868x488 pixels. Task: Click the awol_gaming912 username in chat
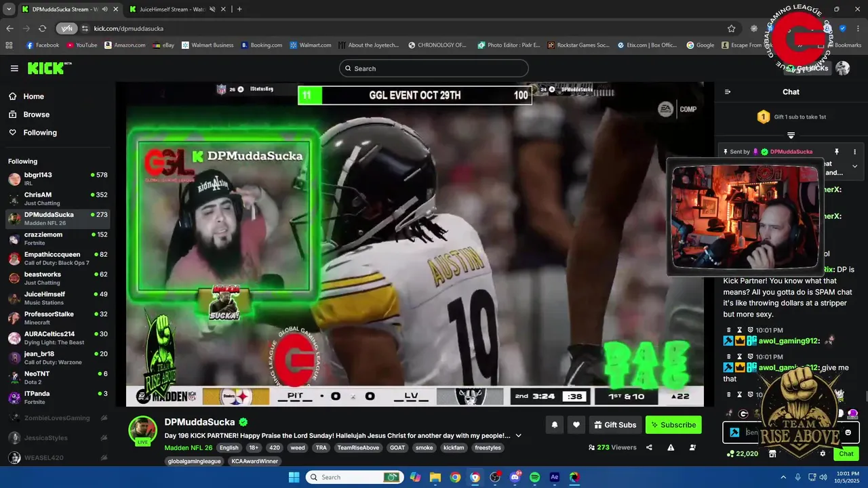pyautogui.click(x=789, y=341)
